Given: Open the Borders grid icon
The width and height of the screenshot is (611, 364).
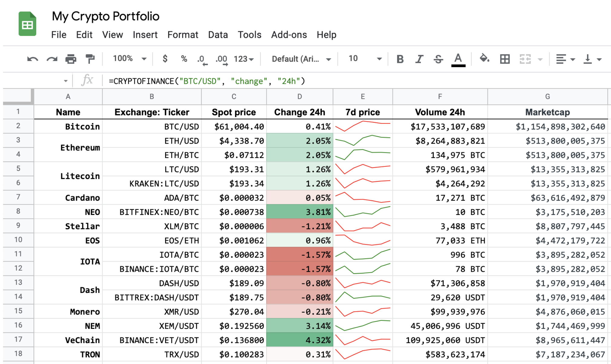Looking at the screenshot, I should point(505,59).
